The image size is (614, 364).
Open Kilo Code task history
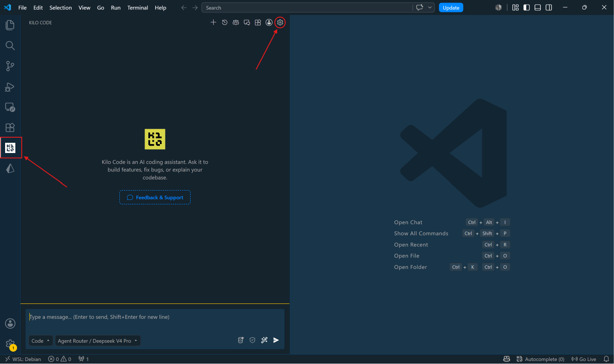(225, 23)
